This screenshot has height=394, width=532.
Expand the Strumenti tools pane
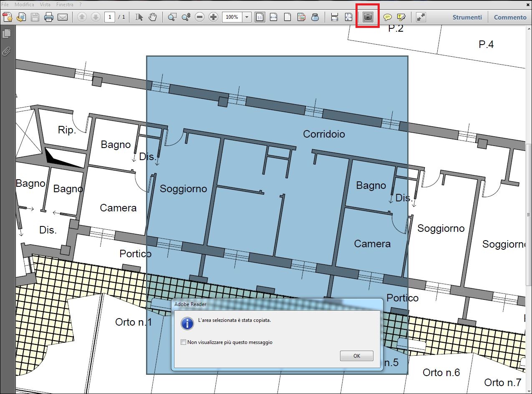[x=467, y=17]
